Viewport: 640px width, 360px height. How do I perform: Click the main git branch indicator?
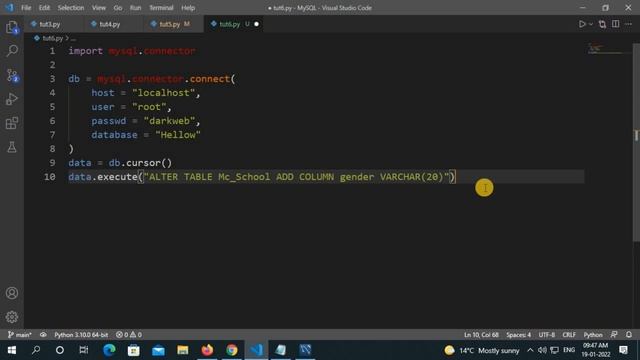click(x=19, y=335)
